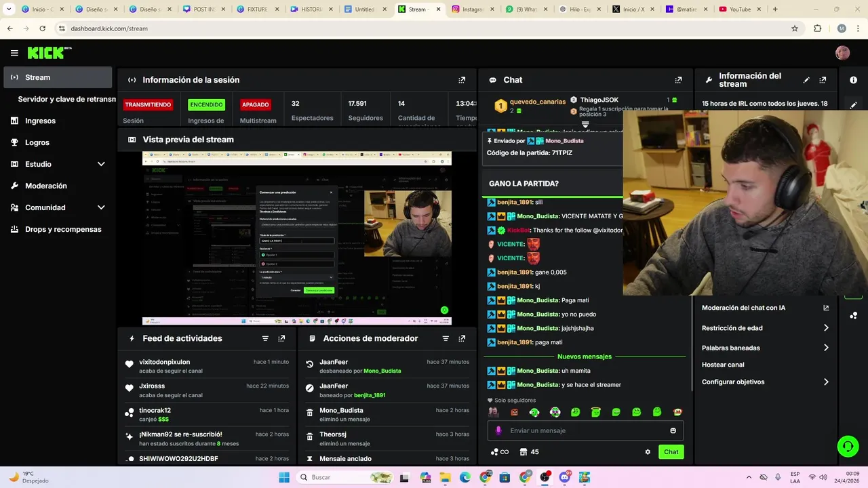Open Mono_Budista link in moderator actions

(x=382, y=371)
